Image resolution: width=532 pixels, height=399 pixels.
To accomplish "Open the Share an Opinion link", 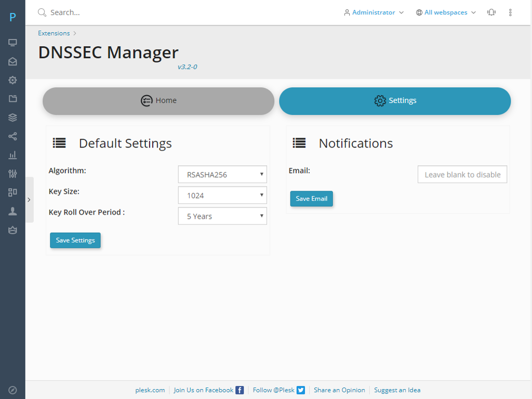I will pyautogui.click(x=339, y=390).
